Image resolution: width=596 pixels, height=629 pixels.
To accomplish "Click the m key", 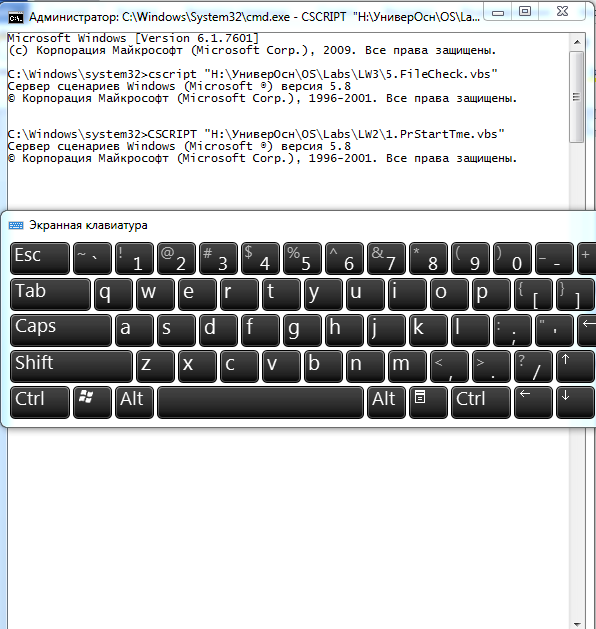I will pyautogui.click(x=407, y=366).
